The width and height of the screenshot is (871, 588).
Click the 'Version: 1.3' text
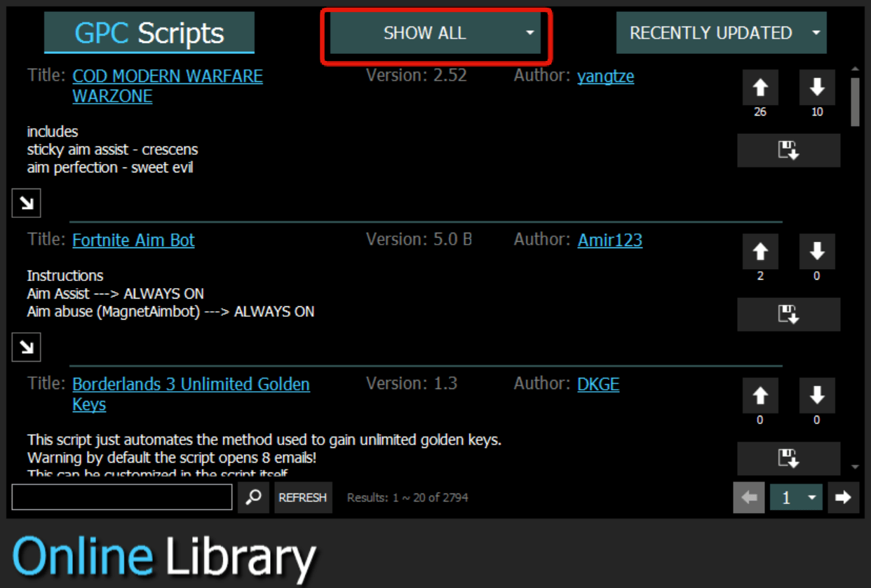coord(412,383)
